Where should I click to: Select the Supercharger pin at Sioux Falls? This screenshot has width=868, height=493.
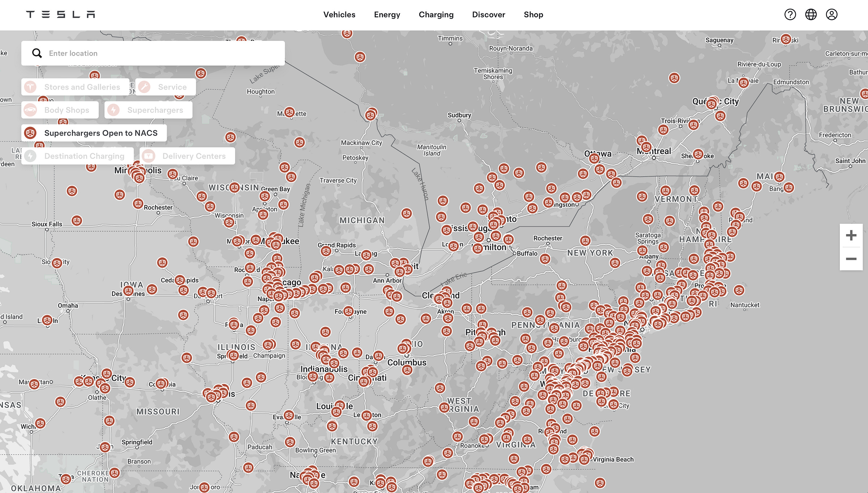pos(77,220)
